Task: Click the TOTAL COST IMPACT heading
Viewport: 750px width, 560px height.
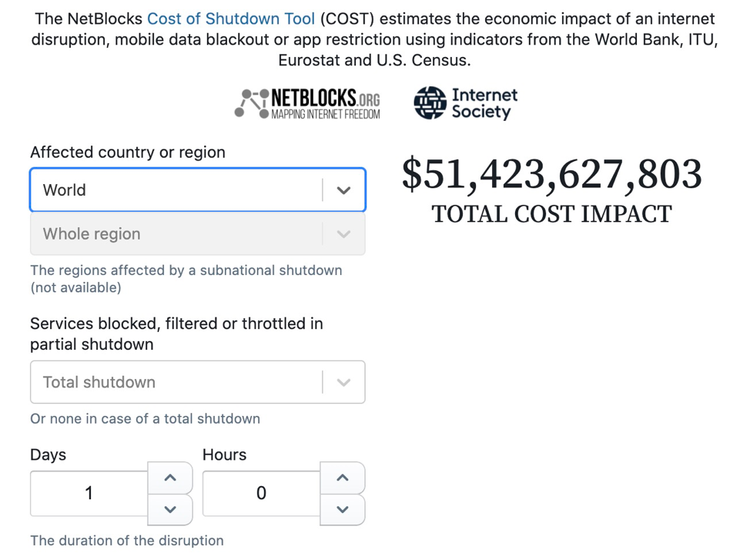Action: (x=552, y=214)
